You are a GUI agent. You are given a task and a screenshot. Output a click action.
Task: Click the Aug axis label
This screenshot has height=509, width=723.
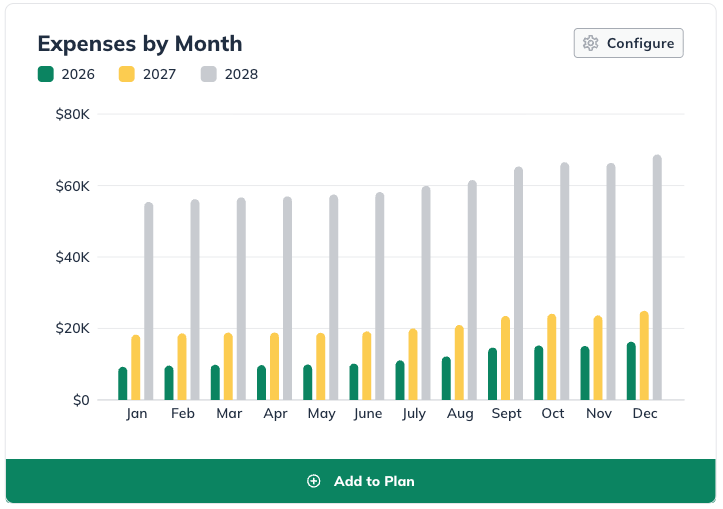pos(460,414)
